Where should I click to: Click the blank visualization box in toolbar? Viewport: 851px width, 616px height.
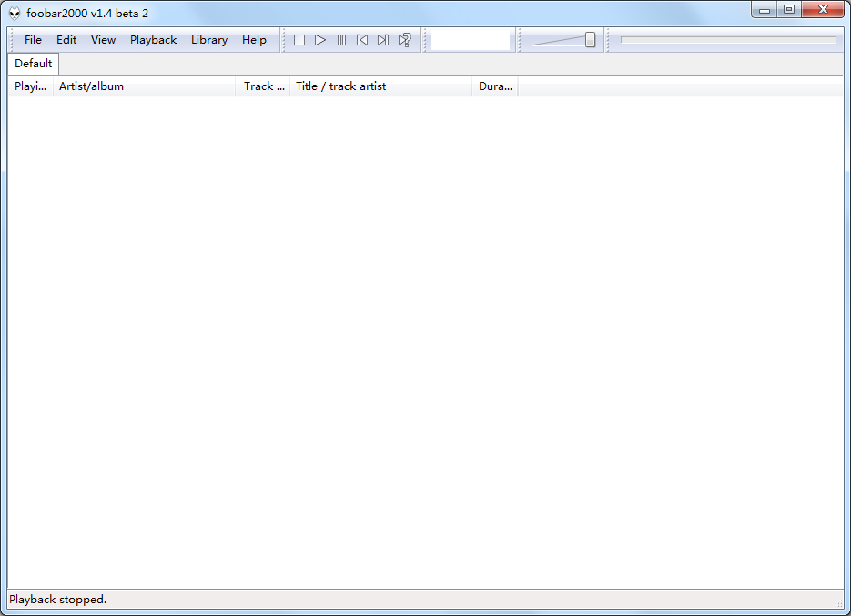pyautogui.click(x=470, y=40)
